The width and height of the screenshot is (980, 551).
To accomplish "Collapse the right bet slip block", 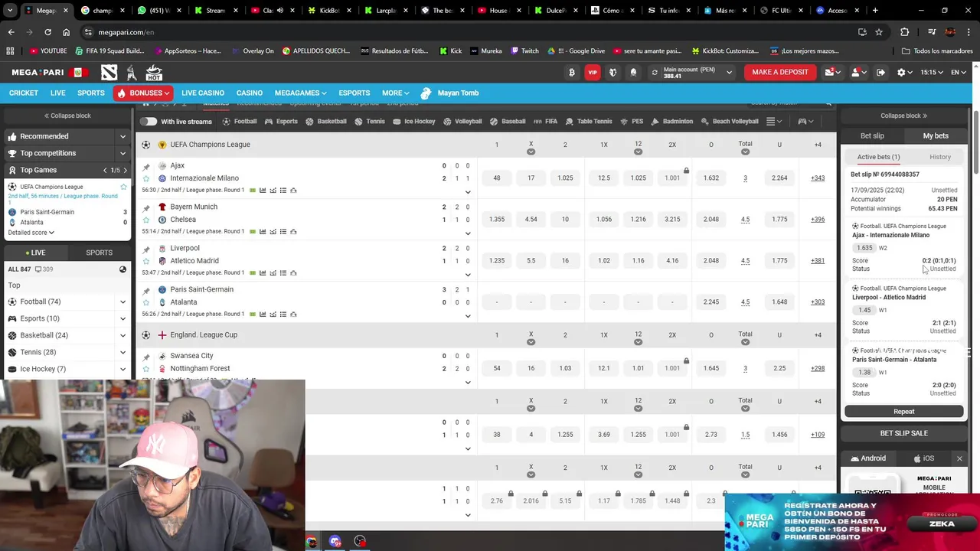I will point(904,116).
